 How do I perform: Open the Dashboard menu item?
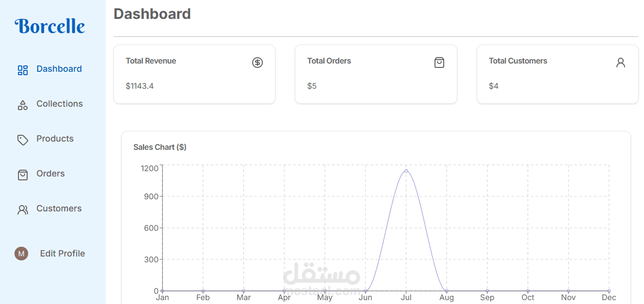point(59,69)
